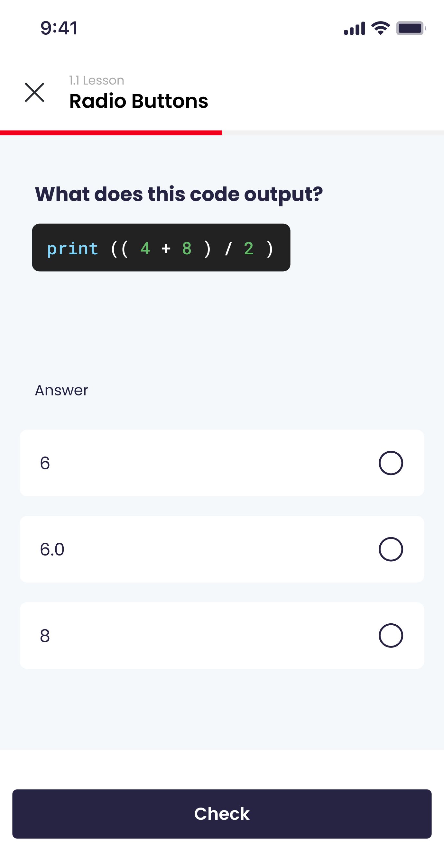This screenshot has height=868, width=444.
Task: Select the radio button for answer 6
Action: coord(391,463)
